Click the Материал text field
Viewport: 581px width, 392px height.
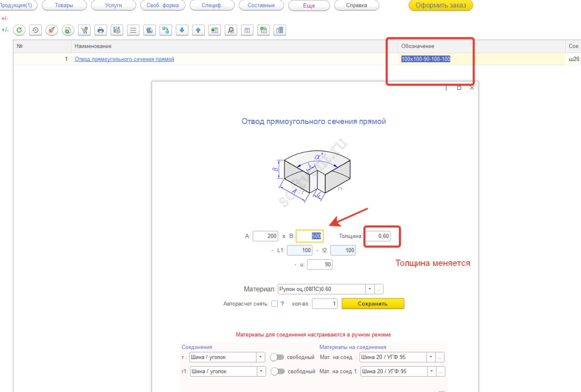(321, 289)
